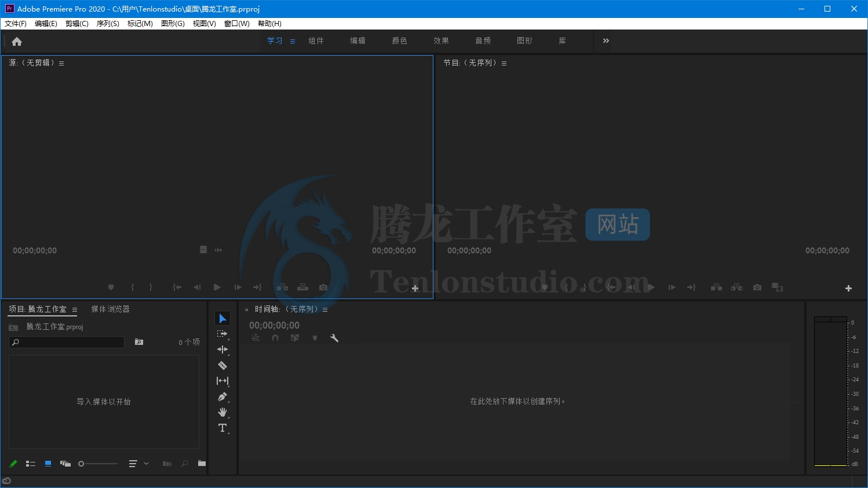868x488 pixels.
Task: Open Creative Cloud sync status icon
Action: click(6, 481)
